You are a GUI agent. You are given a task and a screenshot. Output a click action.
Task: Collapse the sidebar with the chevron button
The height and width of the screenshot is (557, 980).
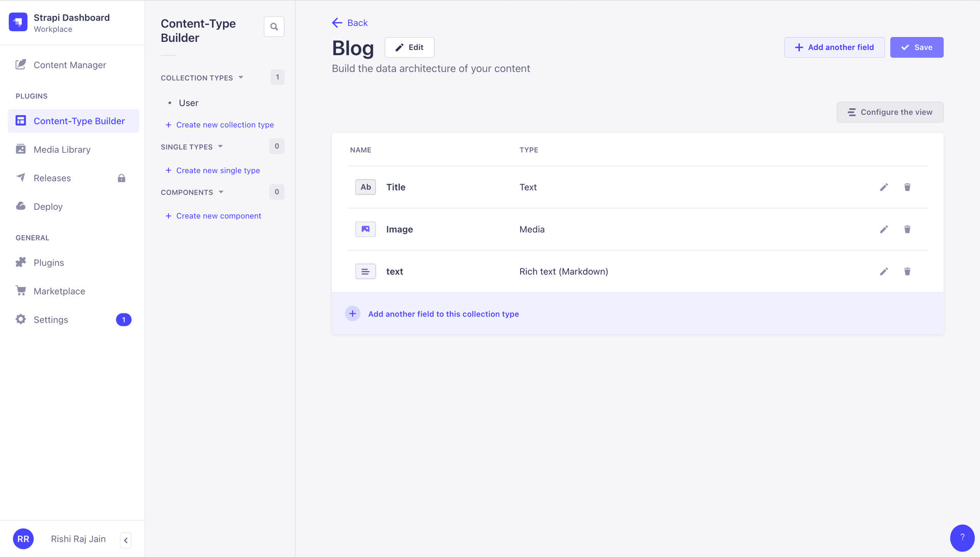[126, 540]
